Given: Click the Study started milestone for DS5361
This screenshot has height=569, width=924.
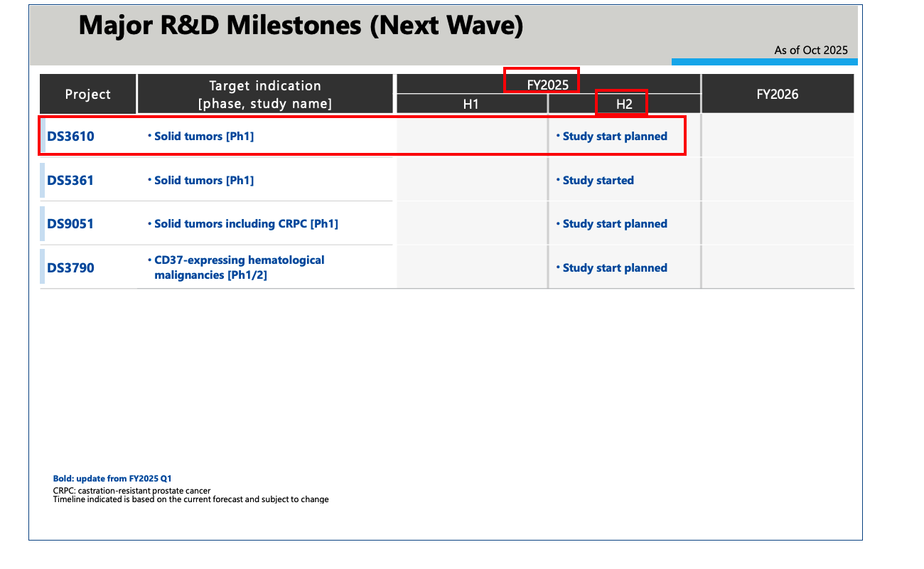Looking at the screenshot, I should (598, 180).
